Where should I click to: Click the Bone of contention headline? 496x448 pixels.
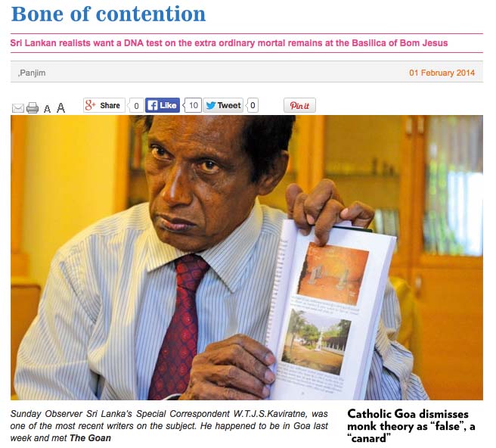click(x=108, y=14)
